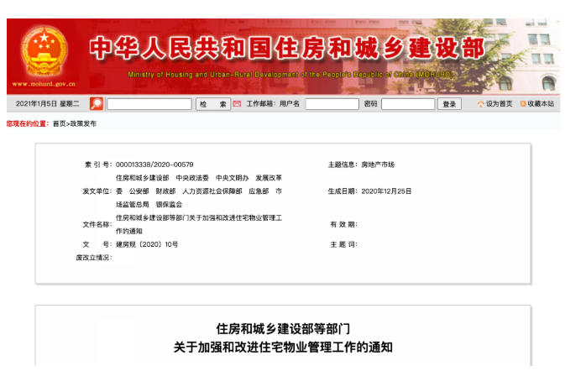Click the banner title 中华人民共和国住房和城乡建设部
Viewport: 565px width, 392px height.
tap(287, 48)
